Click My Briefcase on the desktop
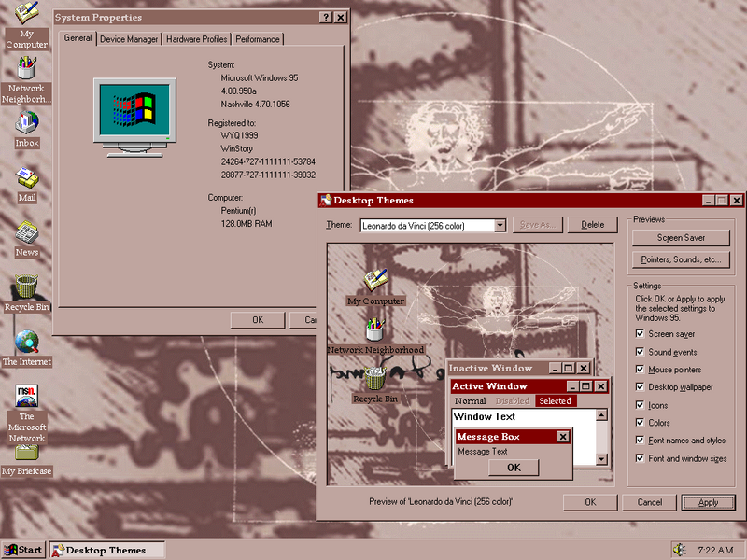 click(26, 456)
